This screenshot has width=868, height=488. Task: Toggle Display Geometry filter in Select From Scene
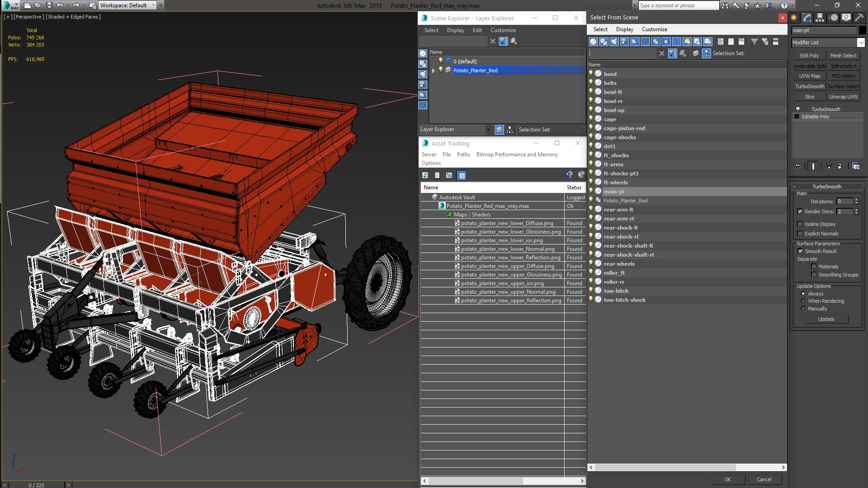(x=593, y=42)
